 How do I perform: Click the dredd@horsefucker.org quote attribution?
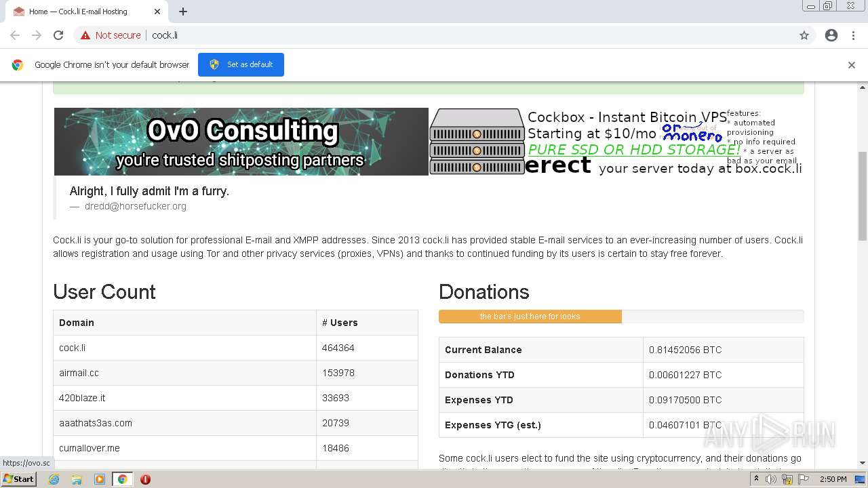click(x=135, y=206)
